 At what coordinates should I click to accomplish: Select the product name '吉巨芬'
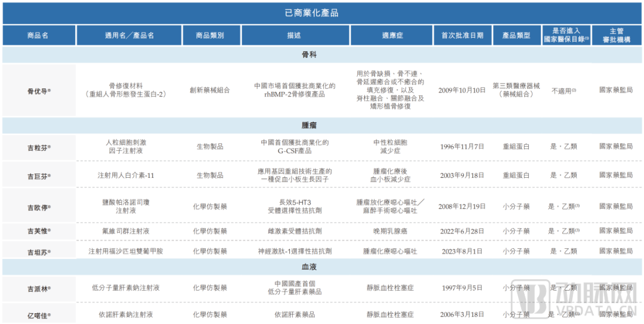(39, 176)
